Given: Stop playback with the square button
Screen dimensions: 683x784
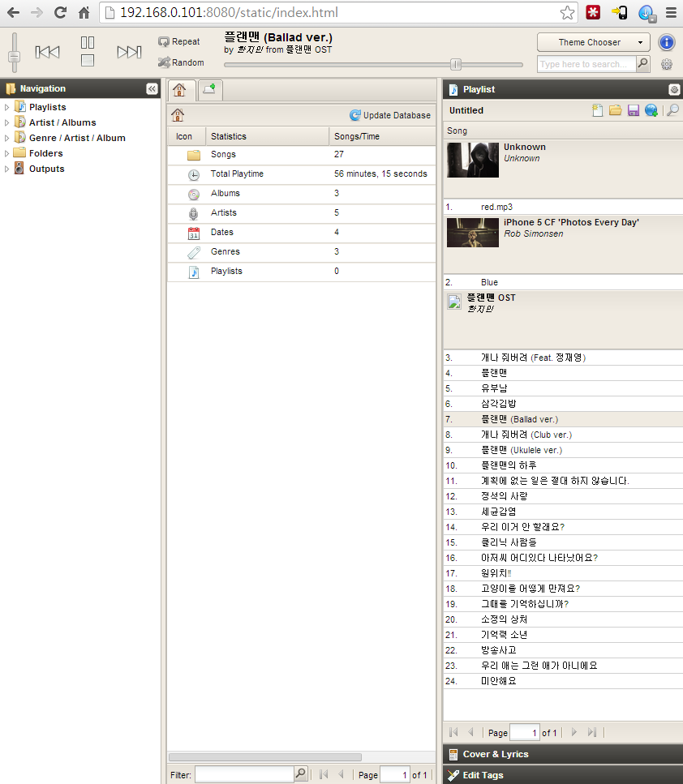Looking at the screenshot, I should click(x=88, y=61).
